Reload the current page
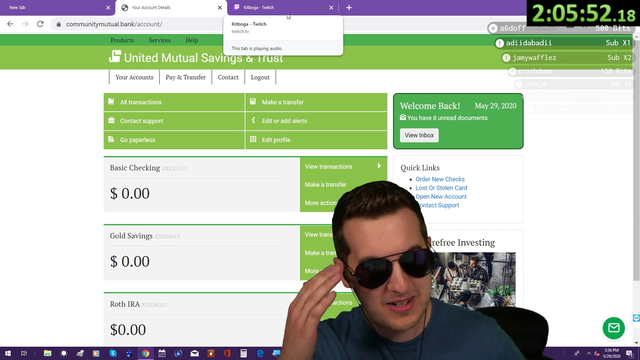Screen dimensions: 640x360 point(40,24)
